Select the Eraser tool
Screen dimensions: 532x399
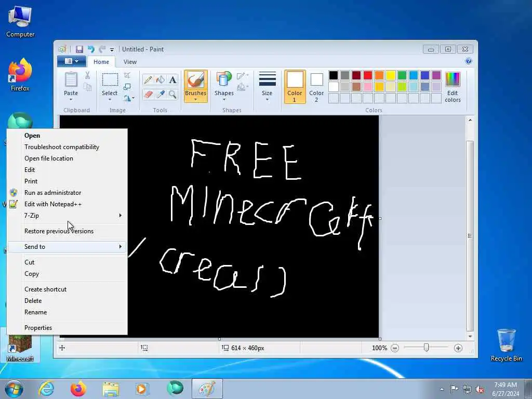point(148,95)
